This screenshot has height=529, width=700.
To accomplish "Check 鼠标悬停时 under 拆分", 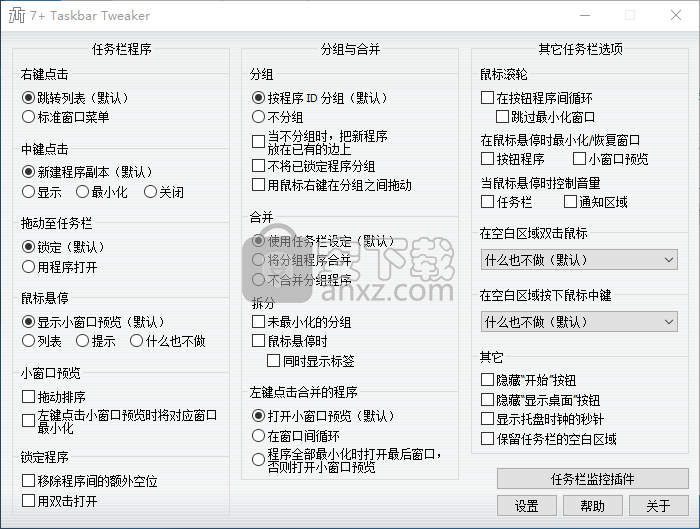I will point(290,341).
